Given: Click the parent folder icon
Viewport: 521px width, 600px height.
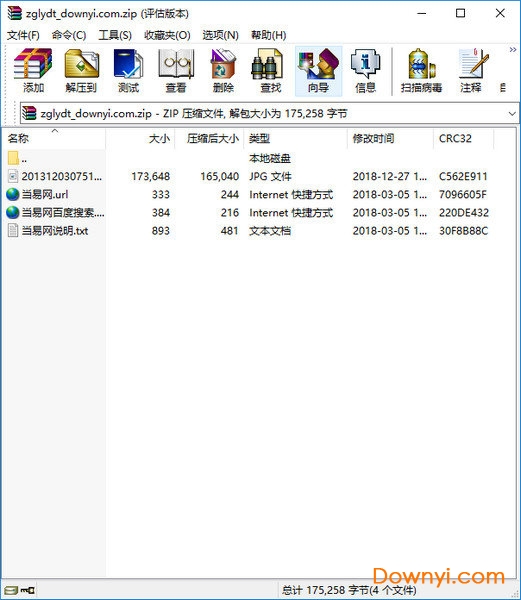Looking at the screenshot, I should (x=13, y=158).
